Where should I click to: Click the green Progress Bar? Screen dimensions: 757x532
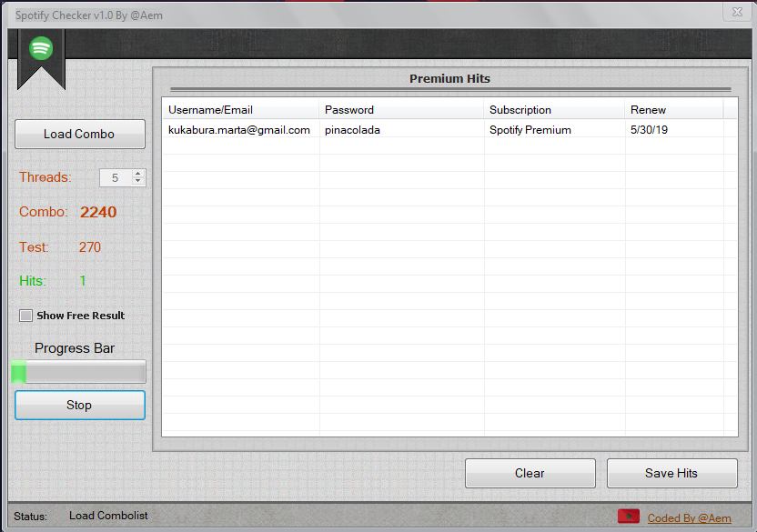tap(78, 372)
